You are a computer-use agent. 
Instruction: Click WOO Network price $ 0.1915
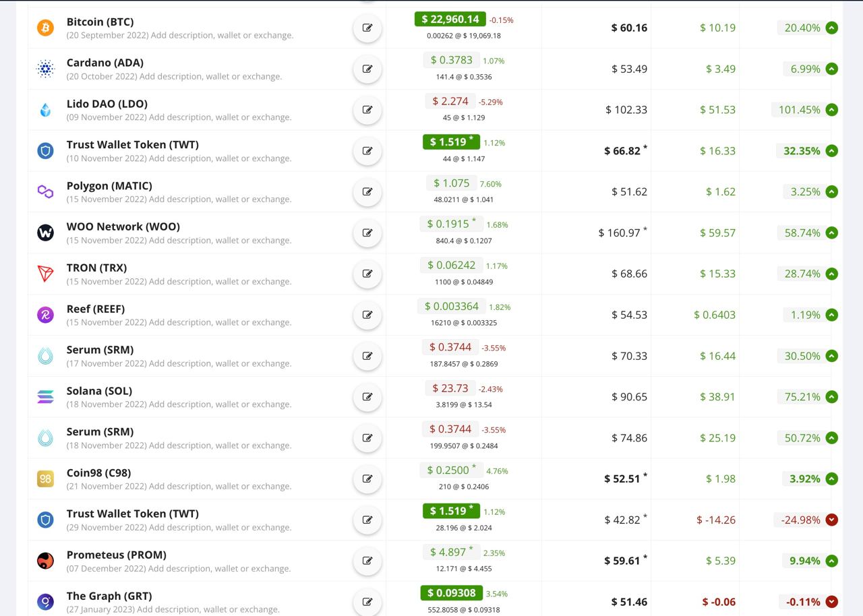(x=452, y=224)
